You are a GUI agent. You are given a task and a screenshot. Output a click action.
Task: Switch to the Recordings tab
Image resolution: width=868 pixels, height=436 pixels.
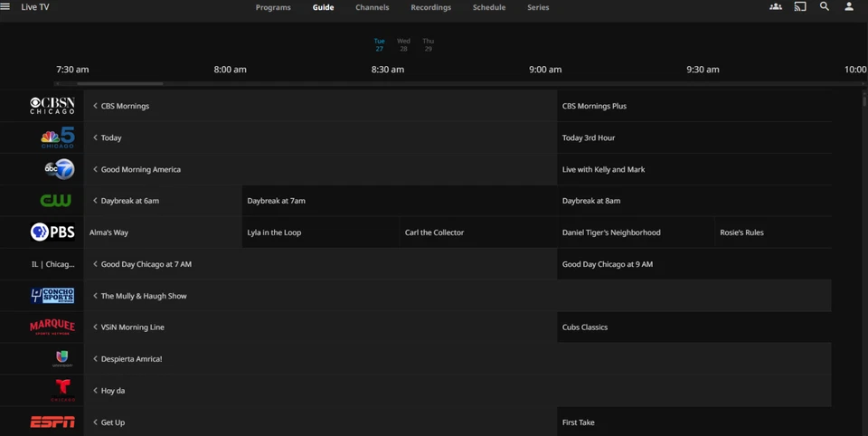(430, 7)
